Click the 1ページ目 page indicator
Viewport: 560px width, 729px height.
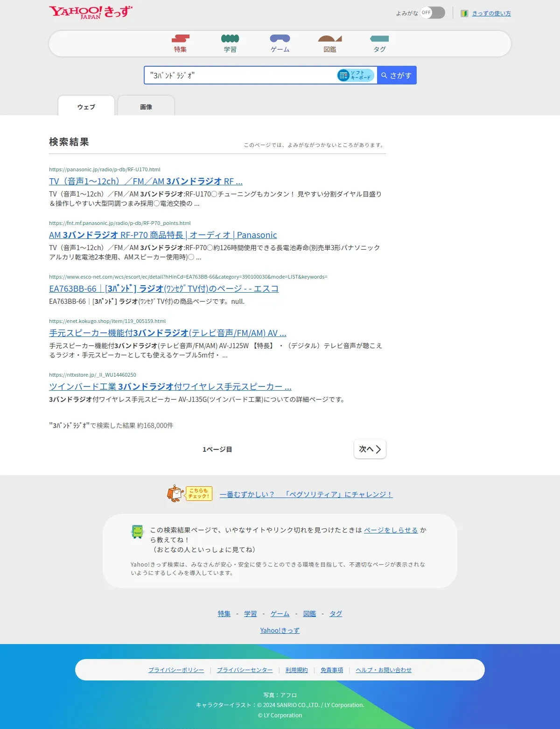tap(217, 449)
